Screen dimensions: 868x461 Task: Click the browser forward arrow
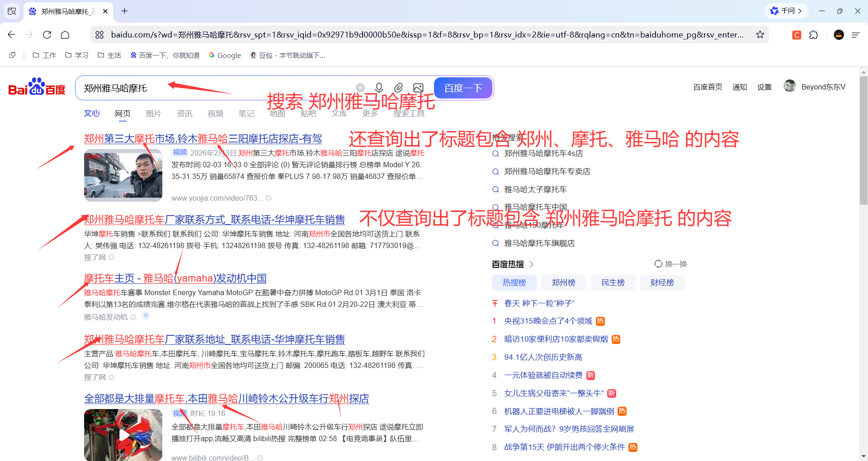coord(29,35)
